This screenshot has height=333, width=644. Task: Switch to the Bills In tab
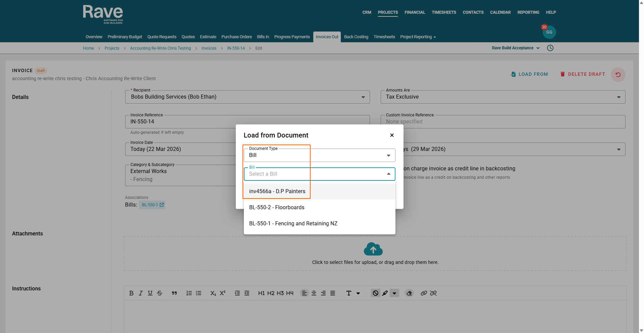coord(263,37)
